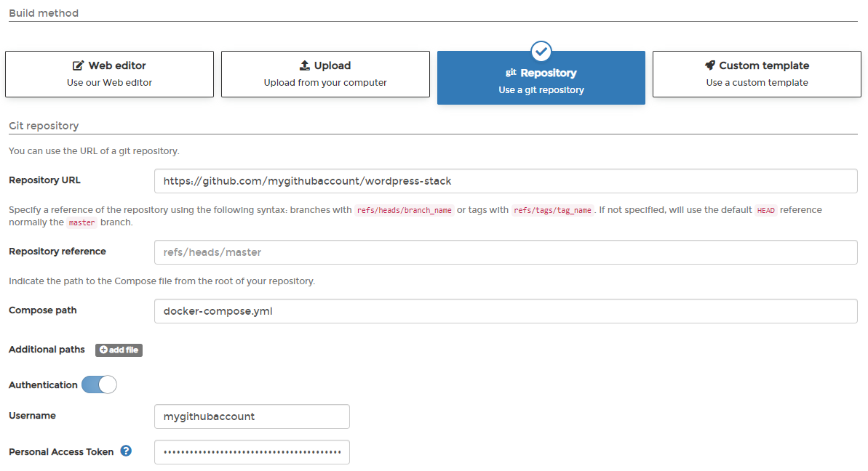
Task: Click the refs/tags/tag_name code snippet
Action: [552, 211]
